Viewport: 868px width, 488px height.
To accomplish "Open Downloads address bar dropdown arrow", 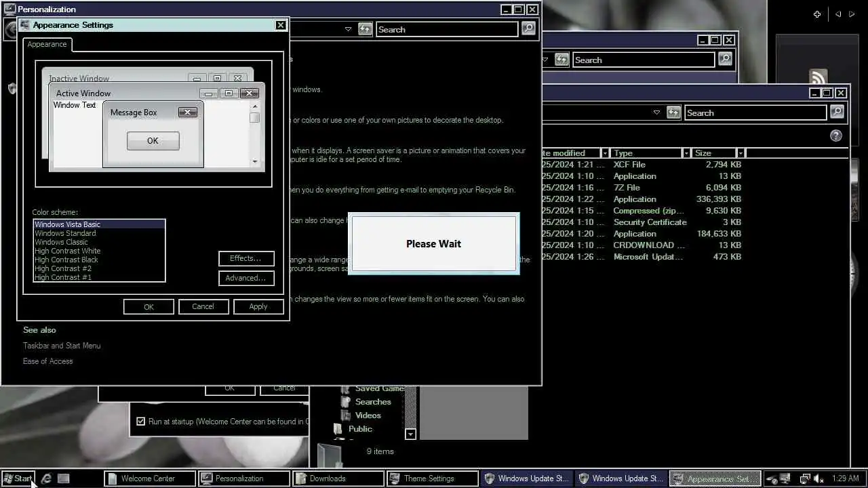I will (656, 113).
